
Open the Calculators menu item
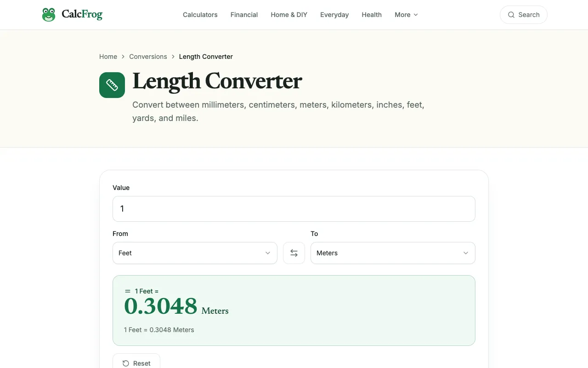(200, 15)
